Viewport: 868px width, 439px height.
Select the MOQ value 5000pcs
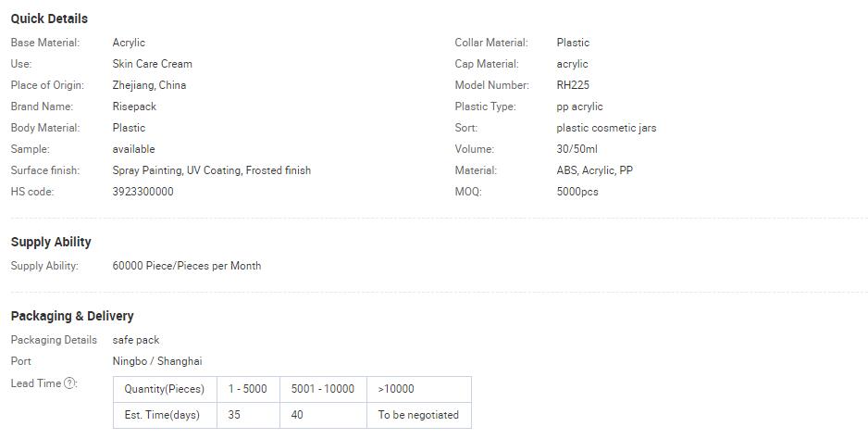coord(577,192)
